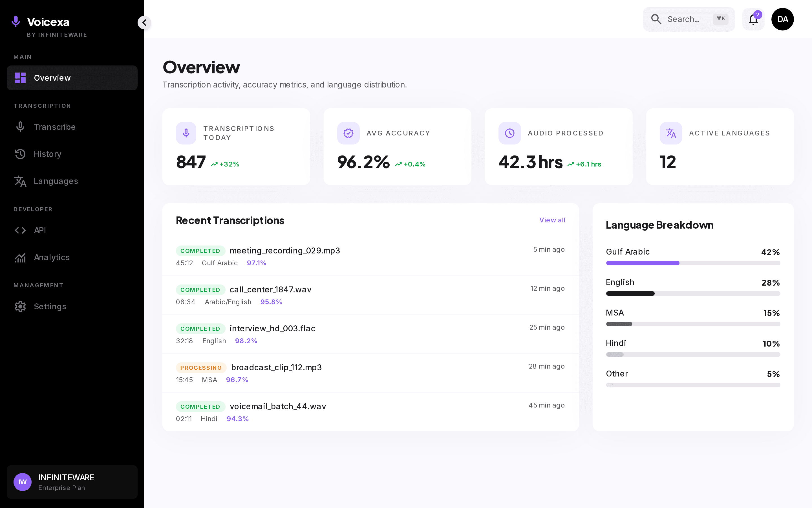Click the Arabic/English language label

coord(228,302)
